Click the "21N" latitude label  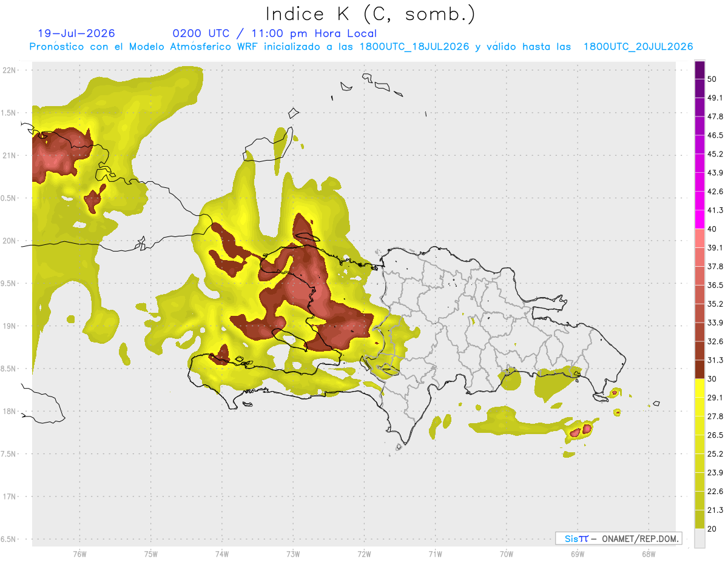click(9, 155)
